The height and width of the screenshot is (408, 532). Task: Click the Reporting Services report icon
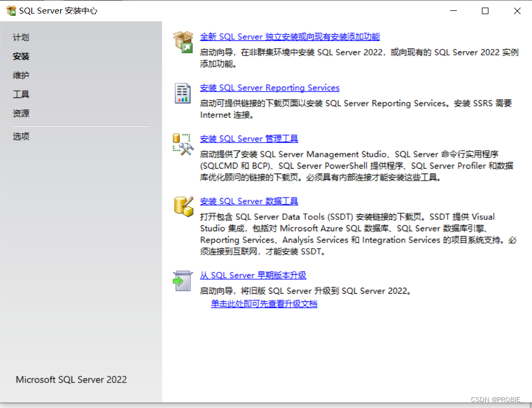182,93
